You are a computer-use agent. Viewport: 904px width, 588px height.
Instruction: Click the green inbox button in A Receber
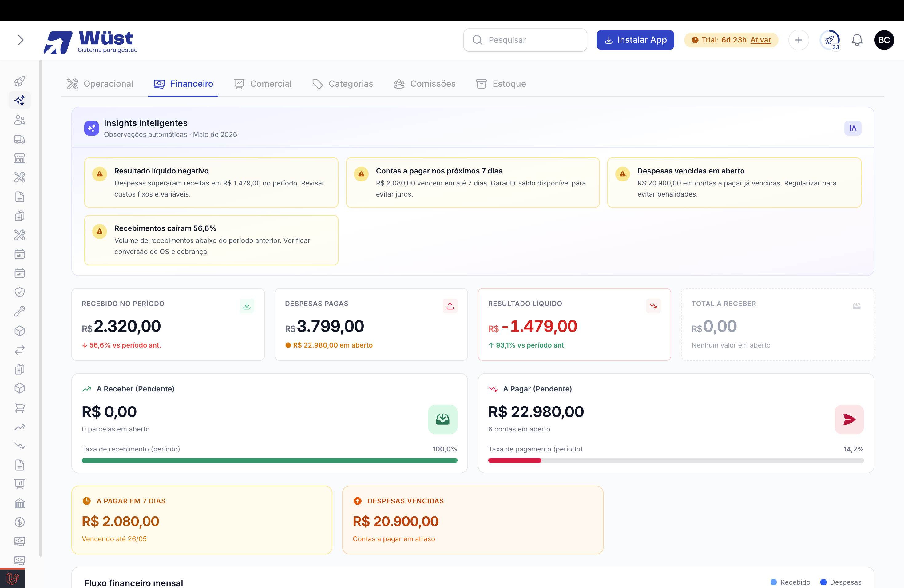click(x=442, y=419)
